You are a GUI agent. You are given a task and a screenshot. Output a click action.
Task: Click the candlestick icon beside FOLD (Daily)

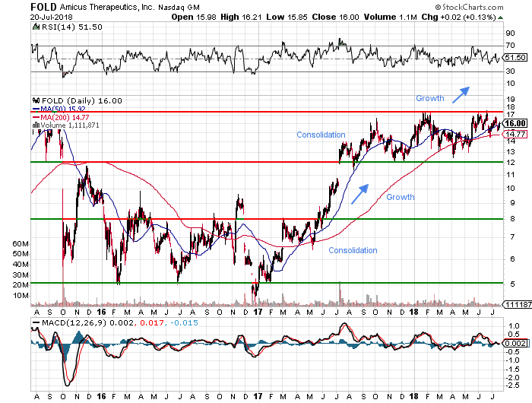coord(36,100)
